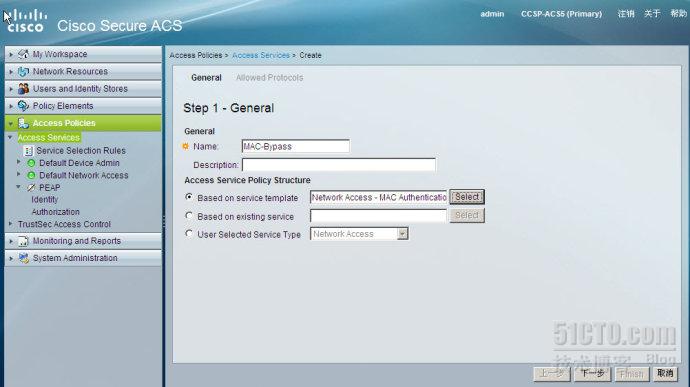The width and height of the screenshot is (690, 387).
Task: Collapse the Access Services tree node
Action: pyautogui.click(x=11, y=137)
